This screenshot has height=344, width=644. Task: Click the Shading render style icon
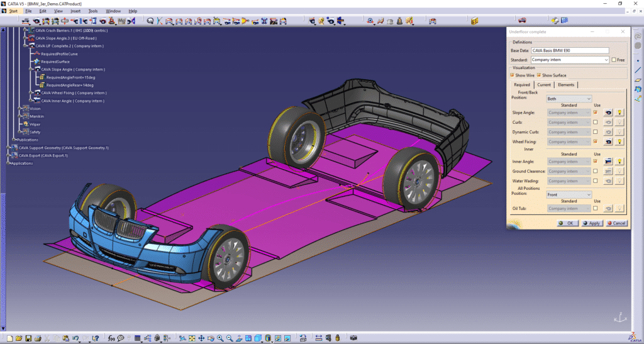[268, 338]
